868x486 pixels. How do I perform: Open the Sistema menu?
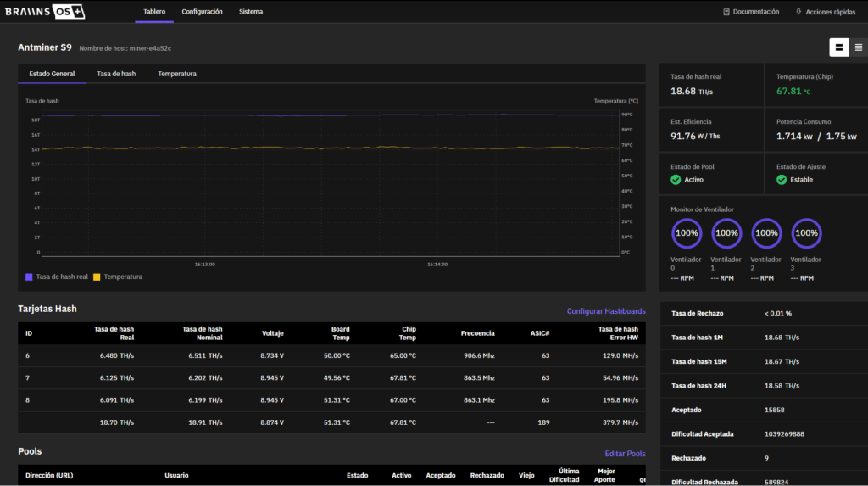coord(251,12)
